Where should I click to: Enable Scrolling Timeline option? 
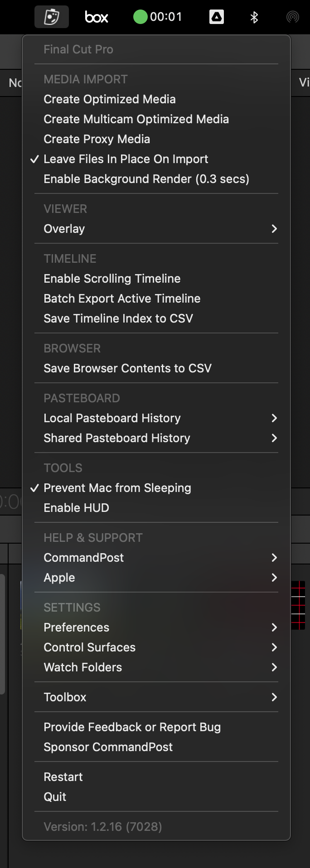point(156,279)
